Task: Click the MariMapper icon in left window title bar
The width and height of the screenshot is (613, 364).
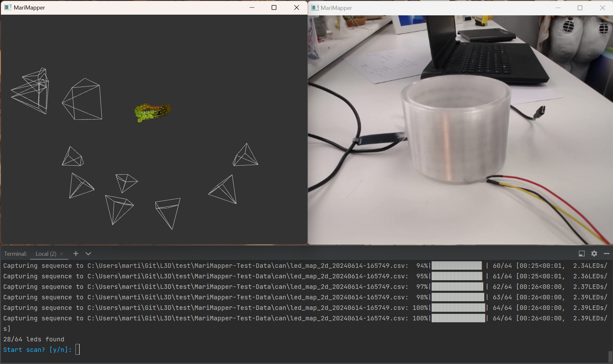Action: point(8,7)
